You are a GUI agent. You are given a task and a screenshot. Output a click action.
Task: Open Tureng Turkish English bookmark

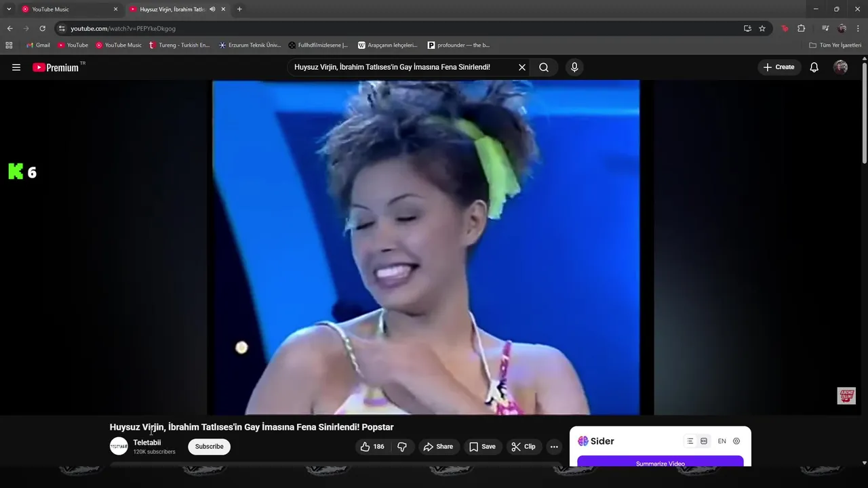click(x=180, y=45)
